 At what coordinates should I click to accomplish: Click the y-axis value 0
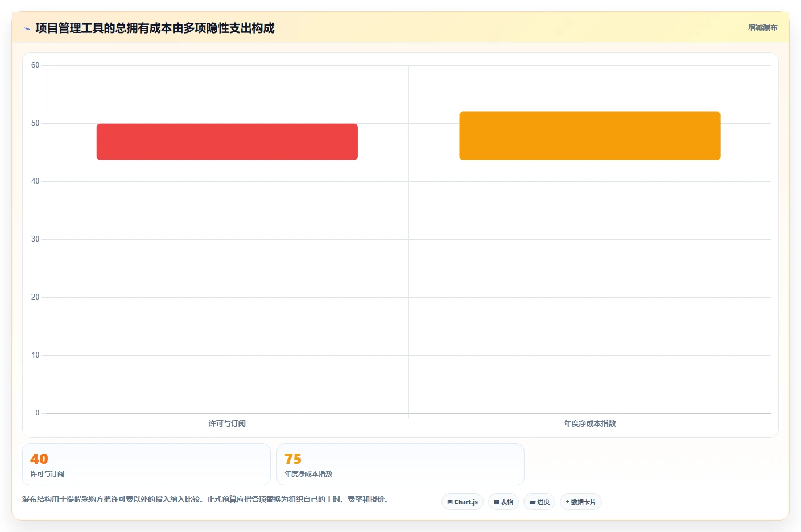tap(38, 413)
